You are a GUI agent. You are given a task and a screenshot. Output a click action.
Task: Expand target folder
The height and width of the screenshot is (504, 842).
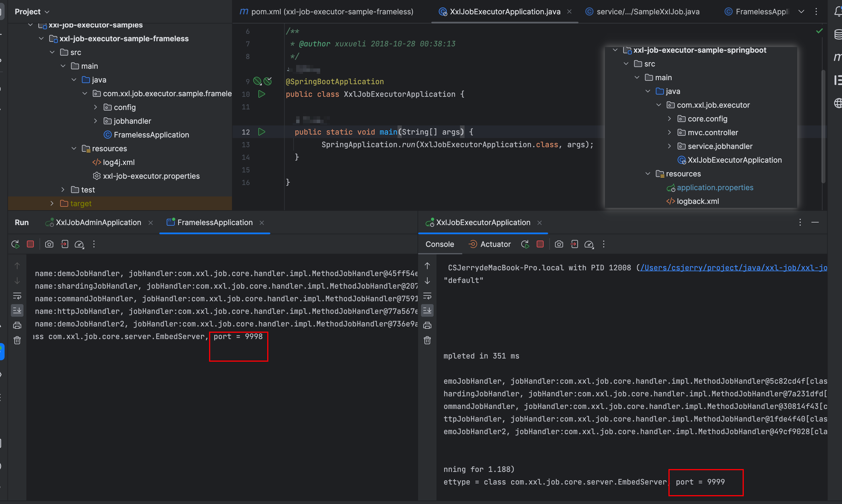click(52, 203)
